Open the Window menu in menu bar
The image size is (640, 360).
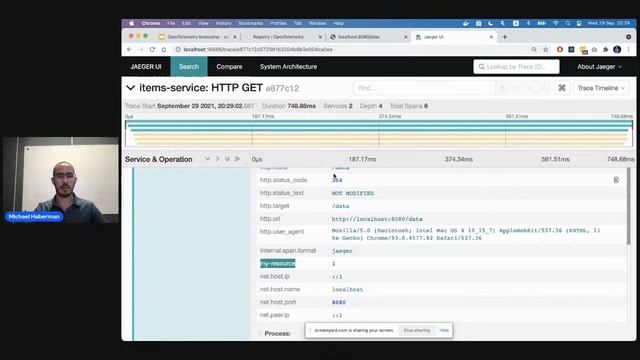pos(317,23)
